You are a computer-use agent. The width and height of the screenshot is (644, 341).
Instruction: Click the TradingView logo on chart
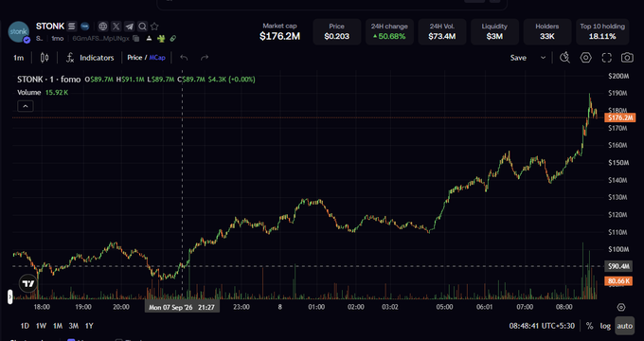(28, 283)
